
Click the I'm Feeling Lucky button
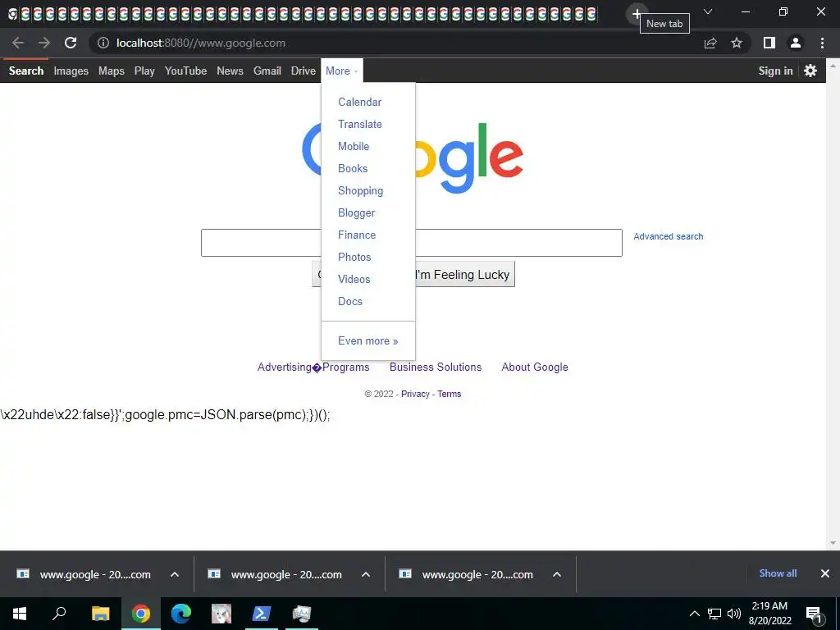click(x=465, y=274)
